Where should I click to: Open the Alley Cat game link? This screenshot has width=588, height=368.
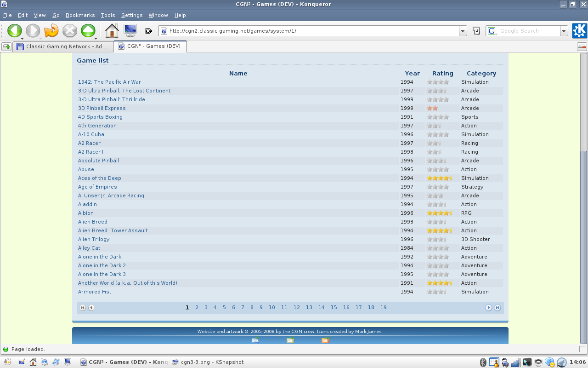tap(89, 248)
